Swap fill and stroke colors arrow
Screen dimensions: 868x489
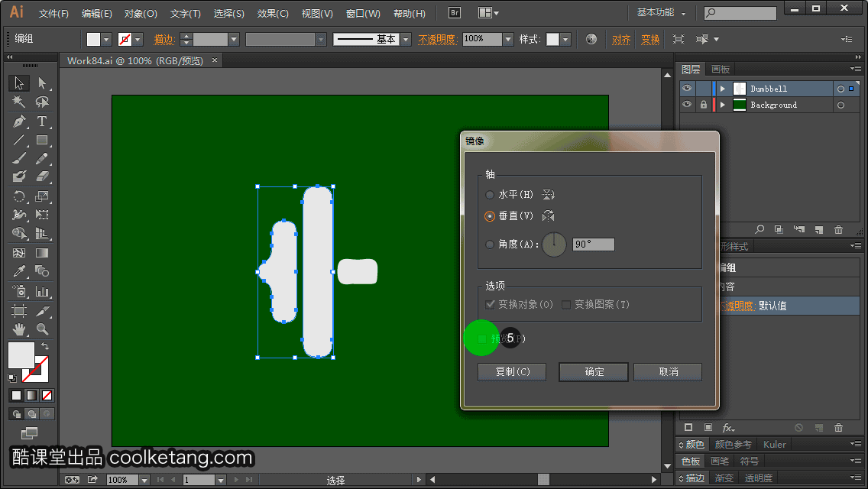pyautogui.click(x=45, y=346)
